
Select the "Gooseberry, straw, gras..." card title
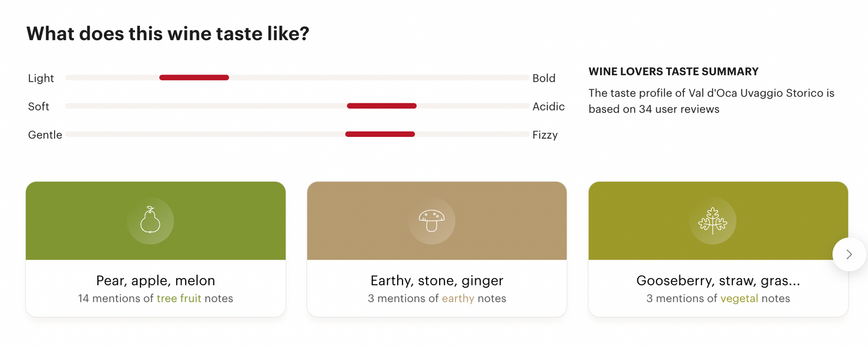[x=718, y=281]
